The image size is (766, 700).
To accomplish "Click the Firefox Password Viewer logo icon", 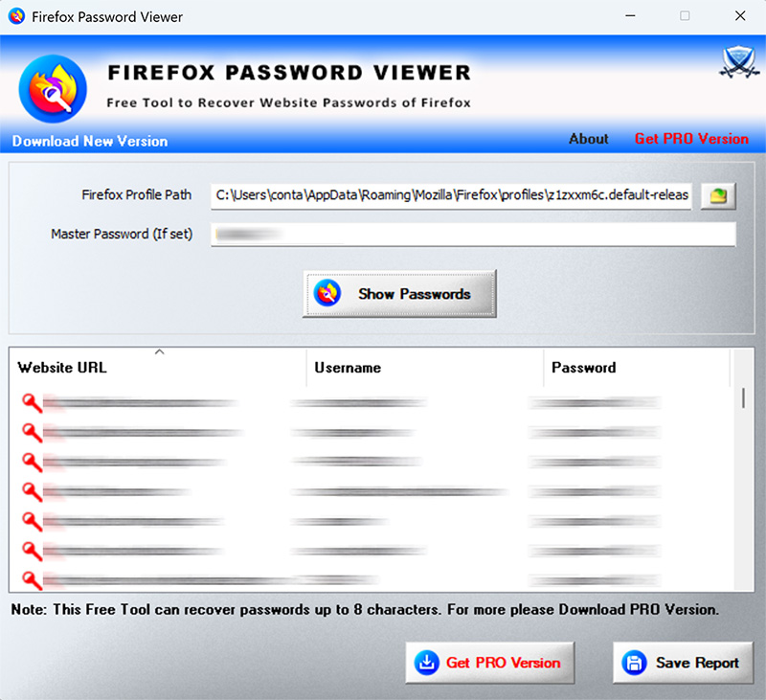I will pyautogui.click(x=53, y=89).
